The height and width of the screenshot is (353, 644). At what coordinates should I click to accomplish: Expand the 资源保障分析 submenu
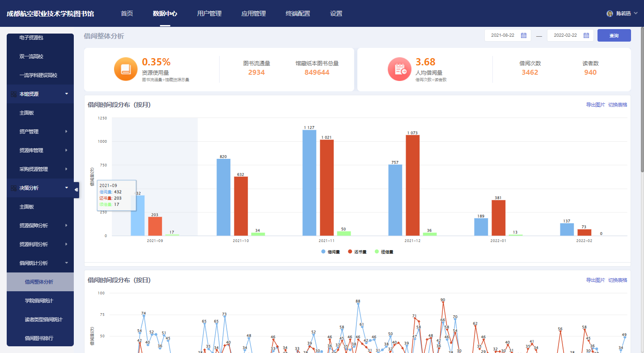point(40,225)
